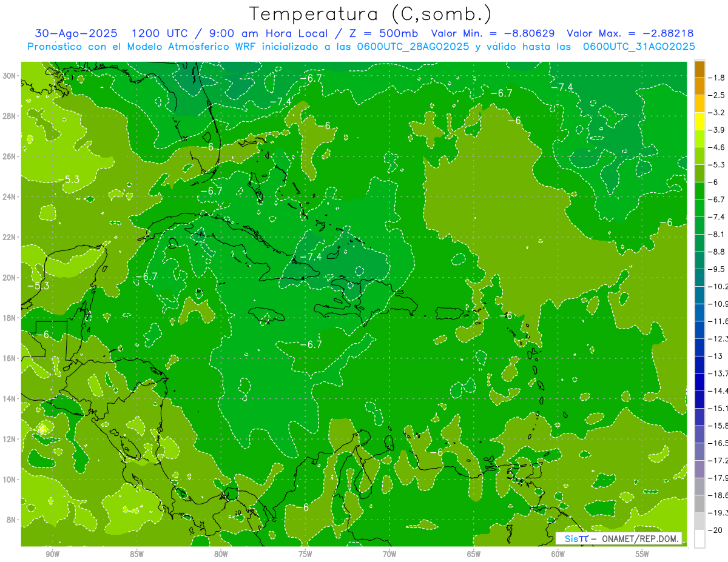Screen dimensions: 728x562
Task: Click the "-7.4" contour label north of Haiti
Action: point(311,257)
